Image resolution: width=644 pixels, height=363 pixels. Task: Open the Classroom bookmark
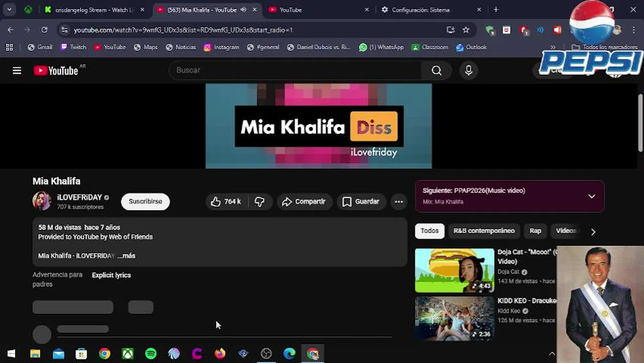pyautogui.click(x=430, y=47)
